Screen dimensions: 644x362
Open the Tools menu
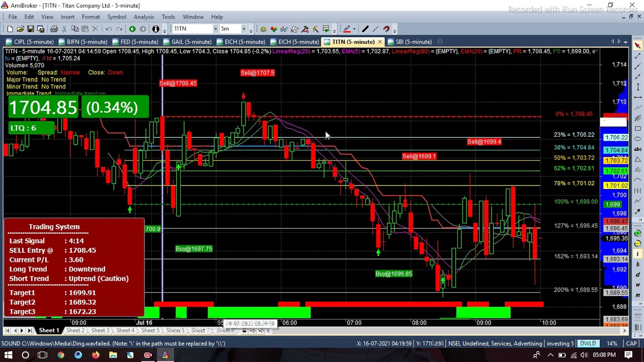(x=169, y=17)
